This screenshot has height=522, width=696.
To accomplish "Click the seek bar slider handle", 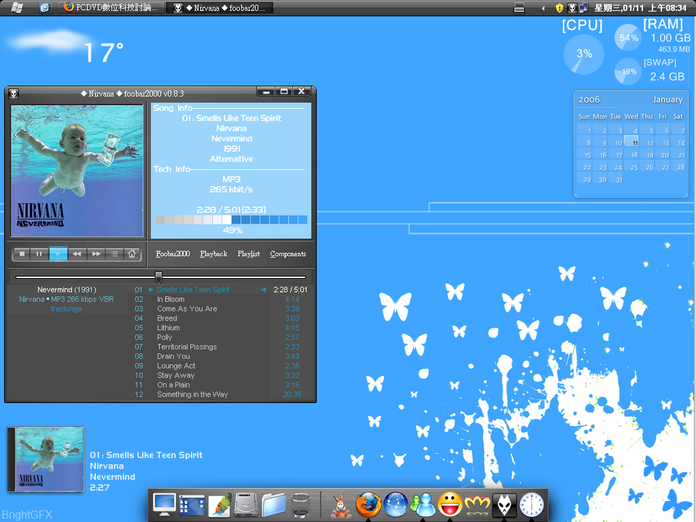I will click(158, 277).
